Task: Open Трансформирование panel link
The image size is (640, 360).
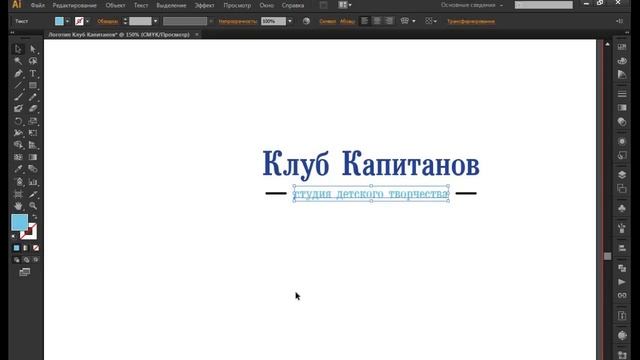Action: (x=471, y=21)
